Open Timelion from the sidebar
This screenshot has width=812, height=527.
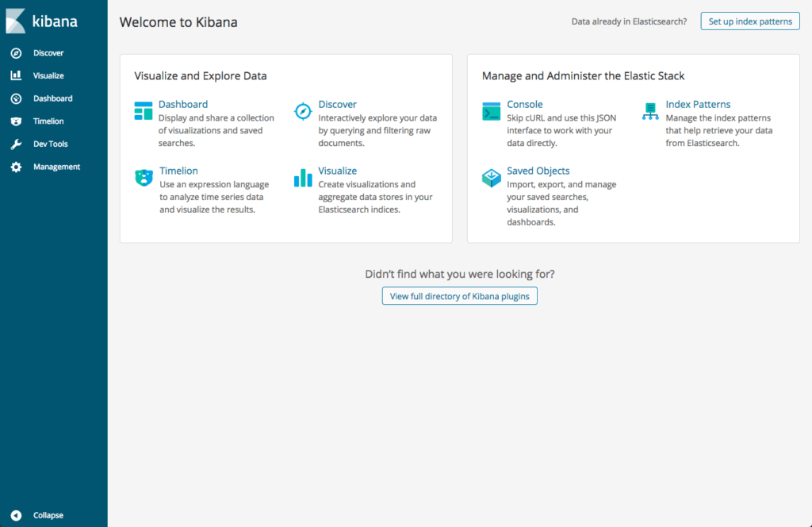[48, 121]
